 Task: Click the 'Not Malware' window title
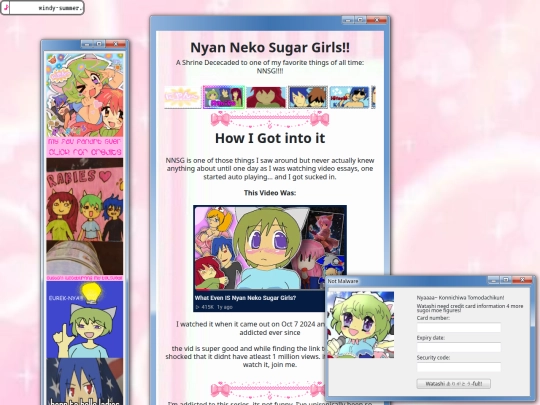click(x=343, y=281)
